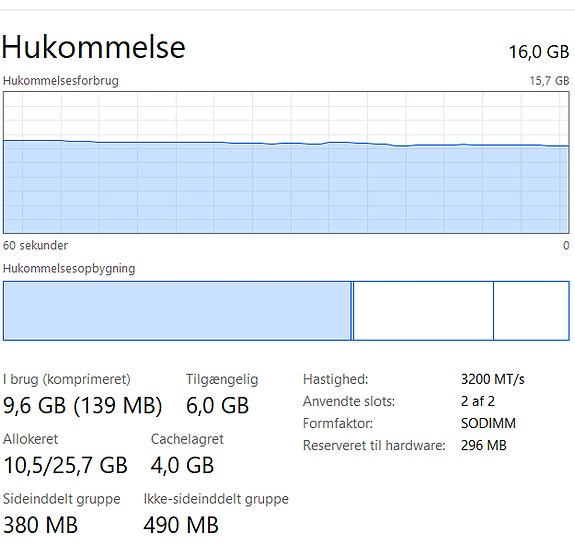Screen dimensions: 575x545
Task: Click the 60 sekunder axis label
Action: (x=35, y=245)
